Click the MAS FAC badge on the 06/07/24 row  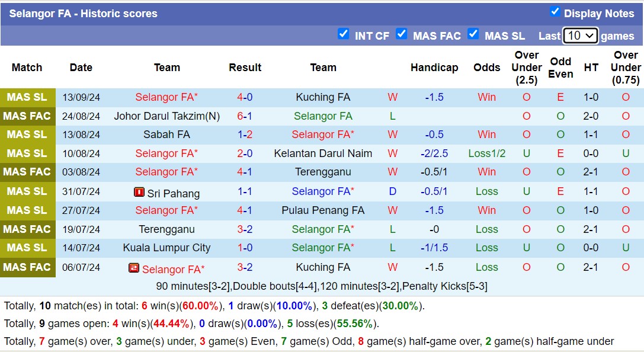pos(28,267)
